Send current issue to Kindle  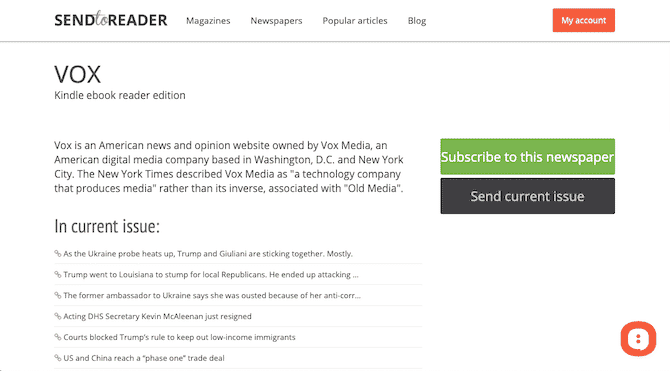click(528, 196)
